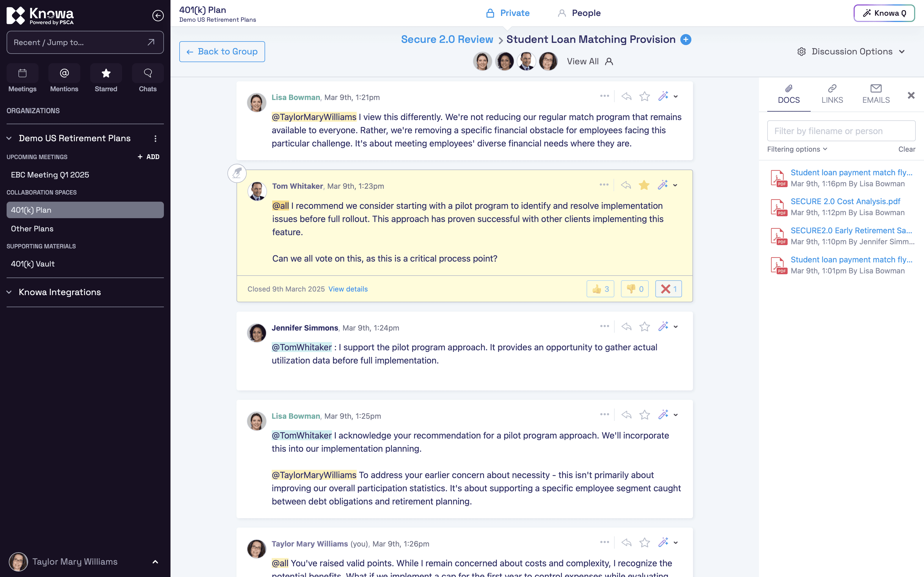
Task: Expand the Discussion Options dropdown
Action: 851,52
